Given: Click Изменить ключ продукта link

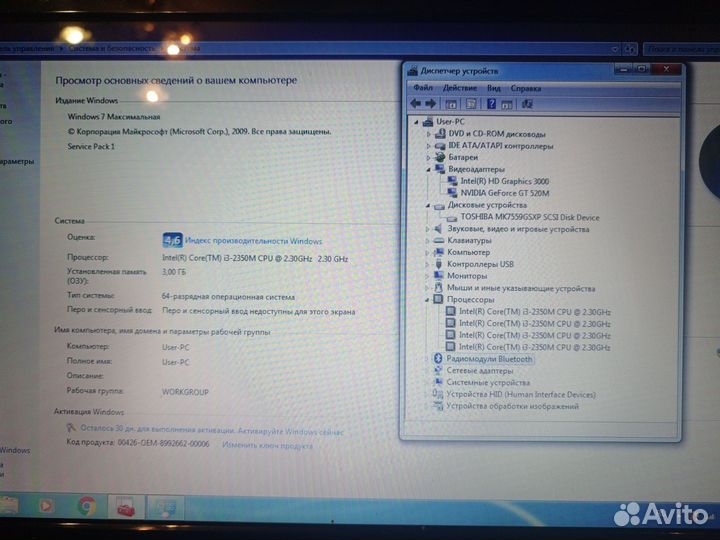Looking at the screenshot, I should (267, 446).
